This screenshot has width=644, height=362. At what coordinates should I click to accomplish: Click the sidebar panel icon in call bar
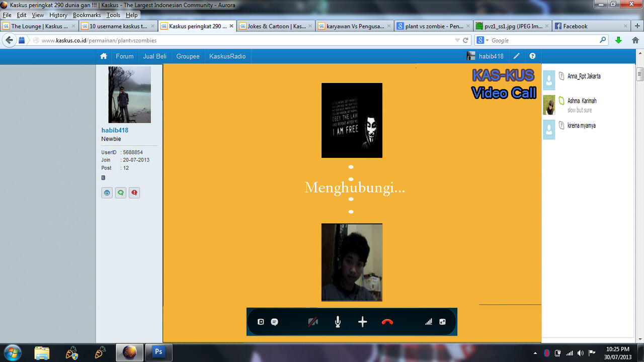point(261,322)
